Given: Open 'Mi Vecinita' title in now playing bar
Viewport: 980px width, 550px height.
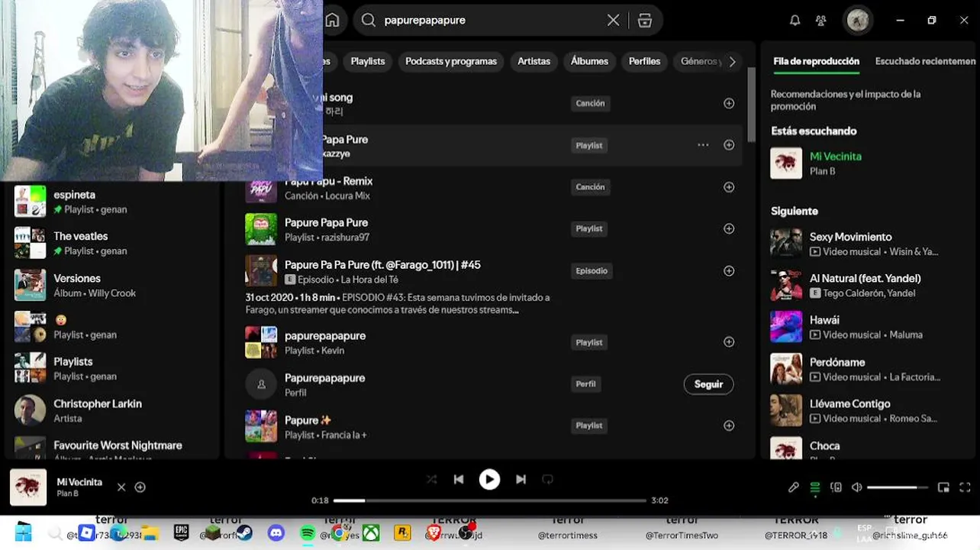Looking at the screenshot, I should click(x=79, y=482).
